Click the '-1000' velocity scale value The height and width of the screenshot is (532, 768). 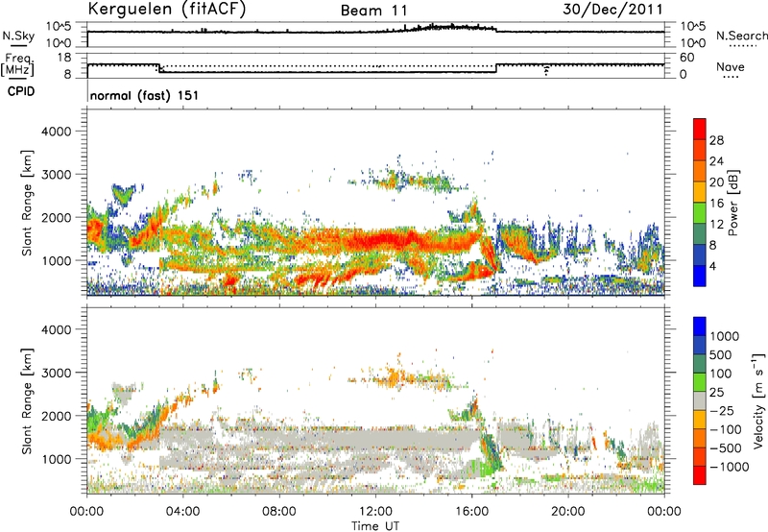coord(729,467)
